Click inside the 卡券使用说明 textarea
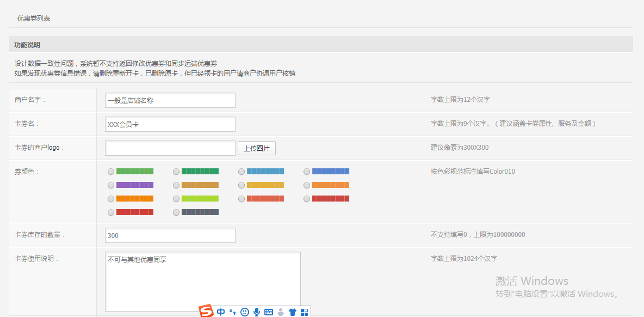 tap(202, 281)
